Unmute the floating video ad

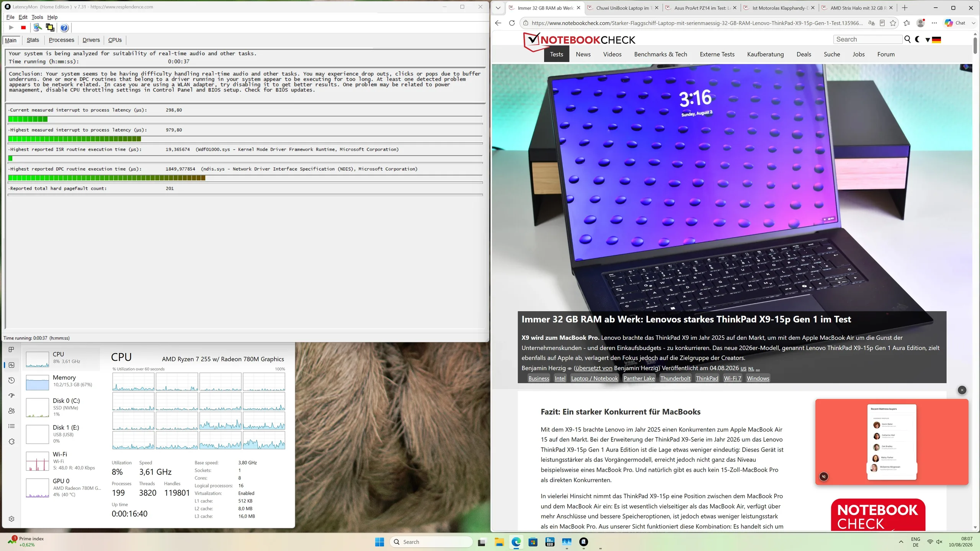(x=824, y=476)
